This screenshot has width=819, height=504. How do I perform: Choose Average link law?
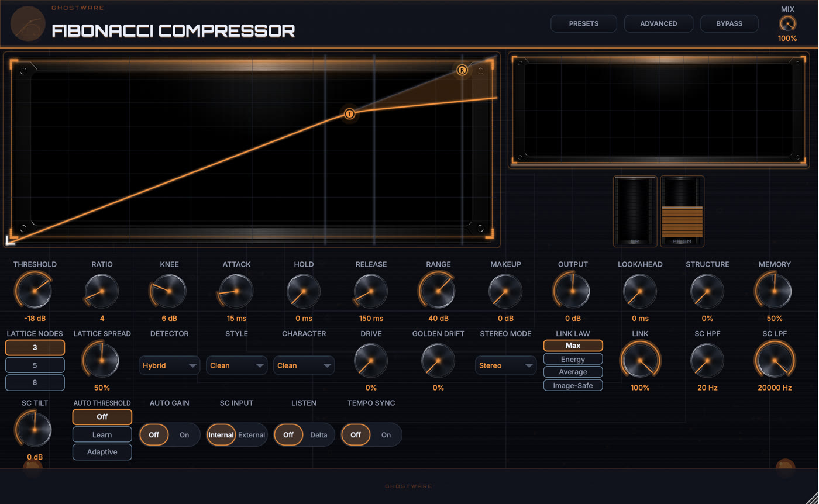coord(573,372)
